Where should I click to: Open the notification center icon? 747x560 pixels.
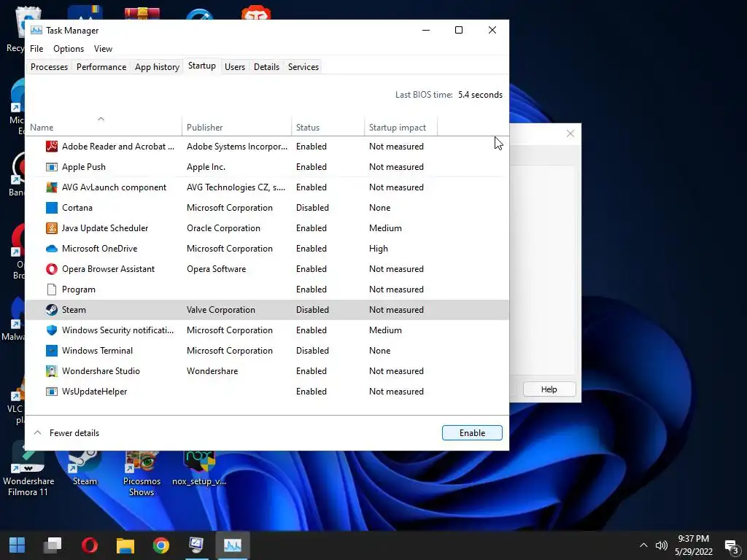tap(731, 547)
